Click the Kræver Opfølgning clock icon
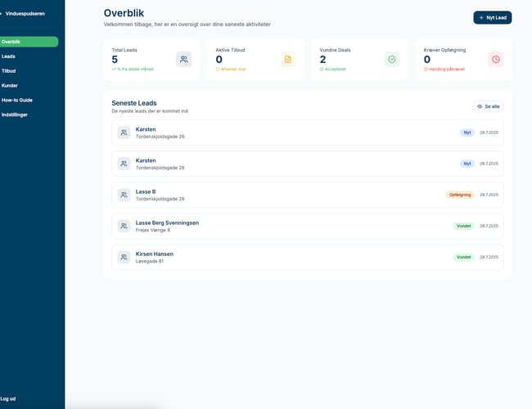The width and height of the screenshot is (532, 409). (x=496, y=59)
